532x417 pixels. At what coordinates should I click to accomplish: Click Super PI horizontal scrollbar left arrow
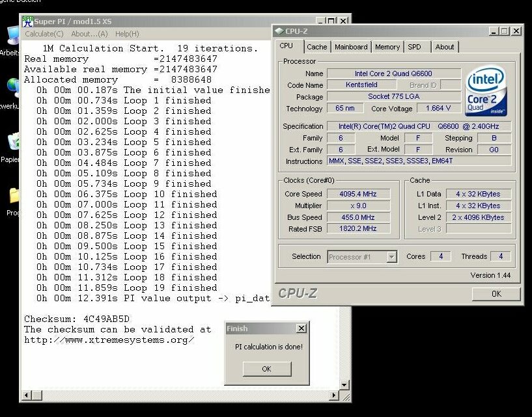tap(27, 395)
